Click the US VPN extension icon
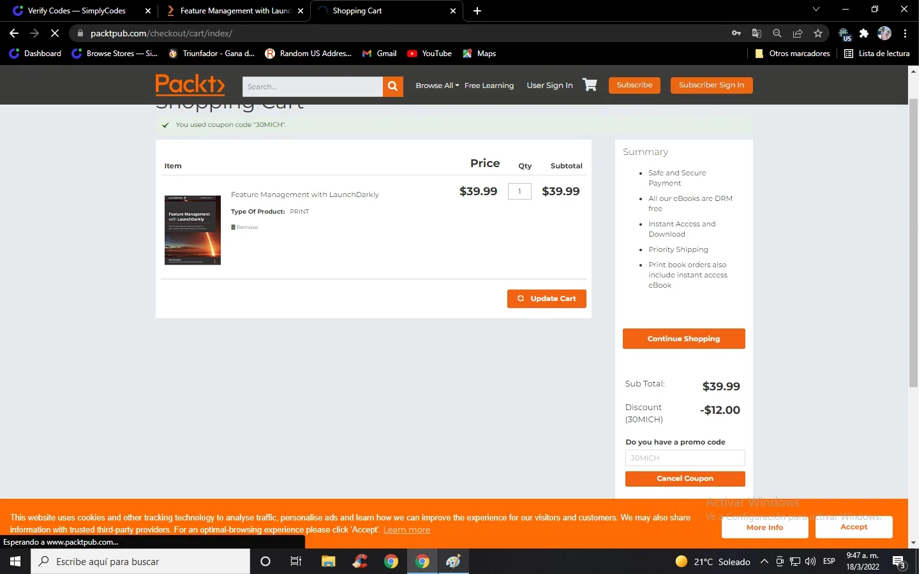 point(844,34)
